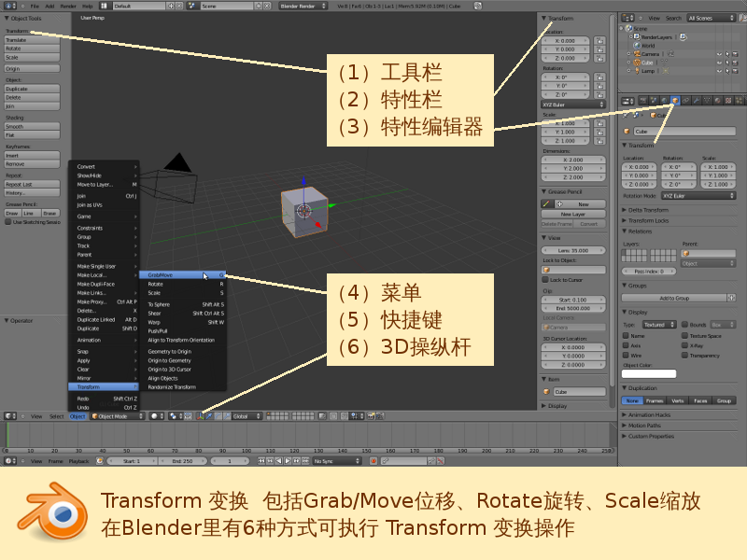The width and height of the screenshot is (747, 560).
Task: Click the Add to Group button
Action: (673, 298)
